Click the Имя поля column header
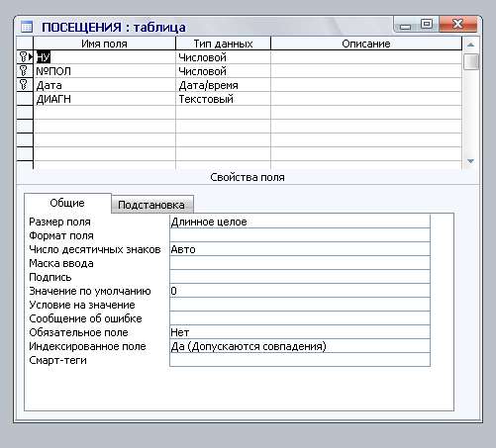The height and width of the screenshot is (448, 496). pos(104,44)
